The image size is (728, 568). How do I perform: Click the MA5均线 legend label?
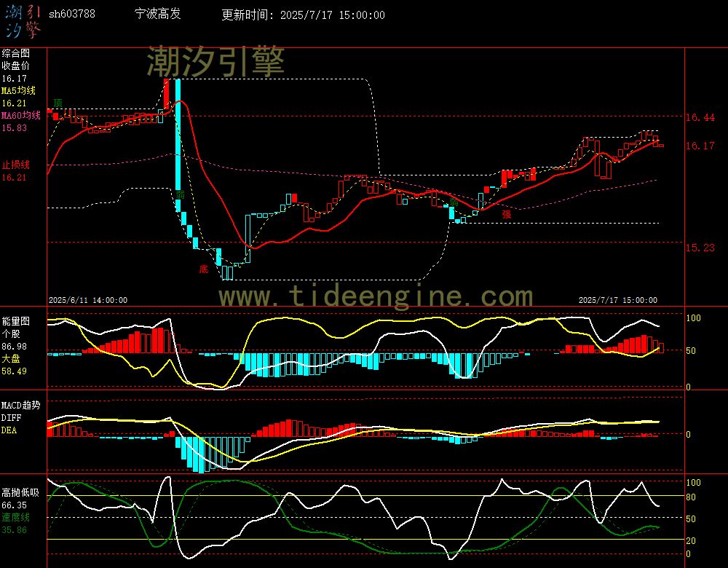point(18,90)
